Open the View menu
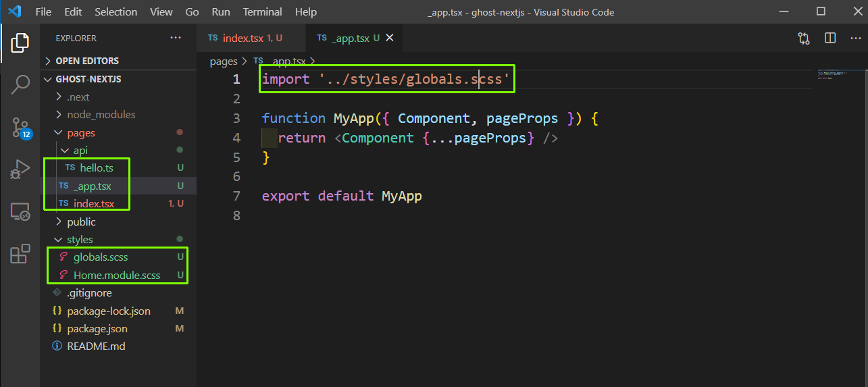The width and height of the screenshot is (868, 387). tap(161, 12)
